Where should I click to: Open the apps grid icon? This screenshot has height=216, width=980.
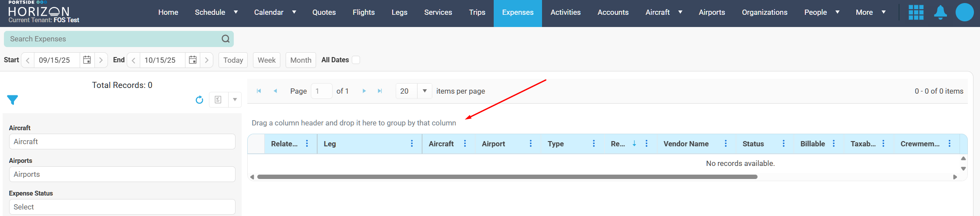[x=916, y=12]
